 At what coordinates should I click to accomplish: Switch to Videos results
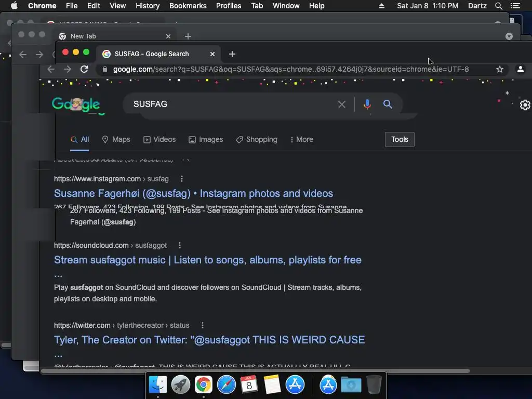[159, 139]
